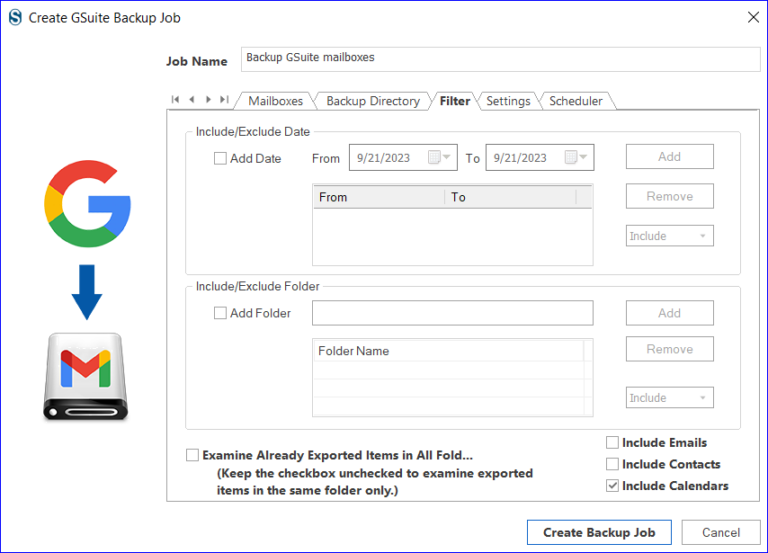Check Examine Already Exported Items option

192,455
